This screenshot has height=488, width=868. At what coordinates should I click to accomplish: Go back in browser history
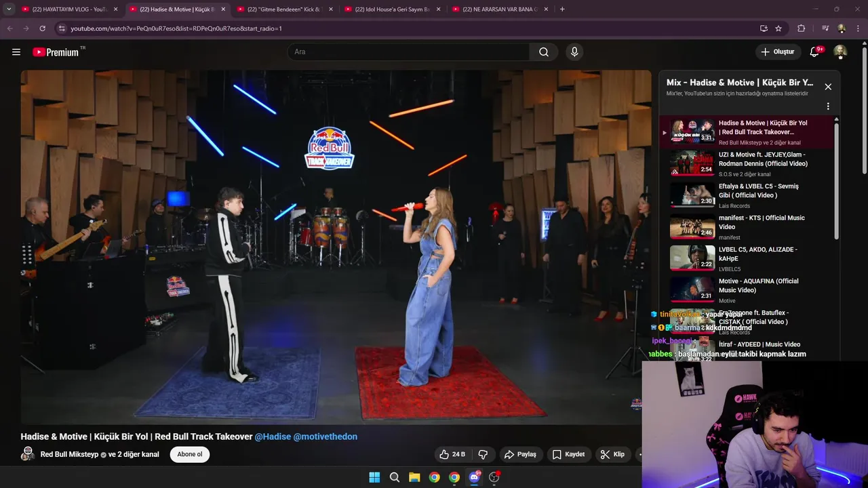tap(9, 28)
